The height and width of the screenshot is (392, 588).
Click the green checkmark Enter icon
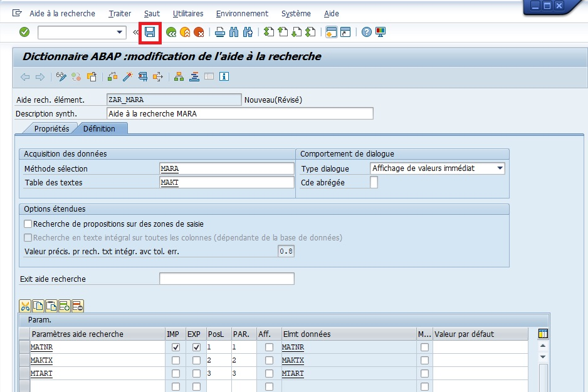pyautogui.click(x=24, y=32)
